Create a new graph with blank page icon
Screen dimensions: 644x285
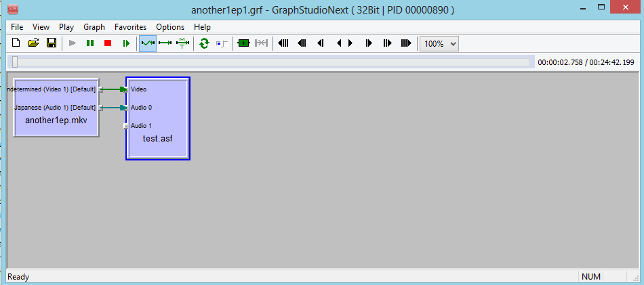click(x=16, y=43)
